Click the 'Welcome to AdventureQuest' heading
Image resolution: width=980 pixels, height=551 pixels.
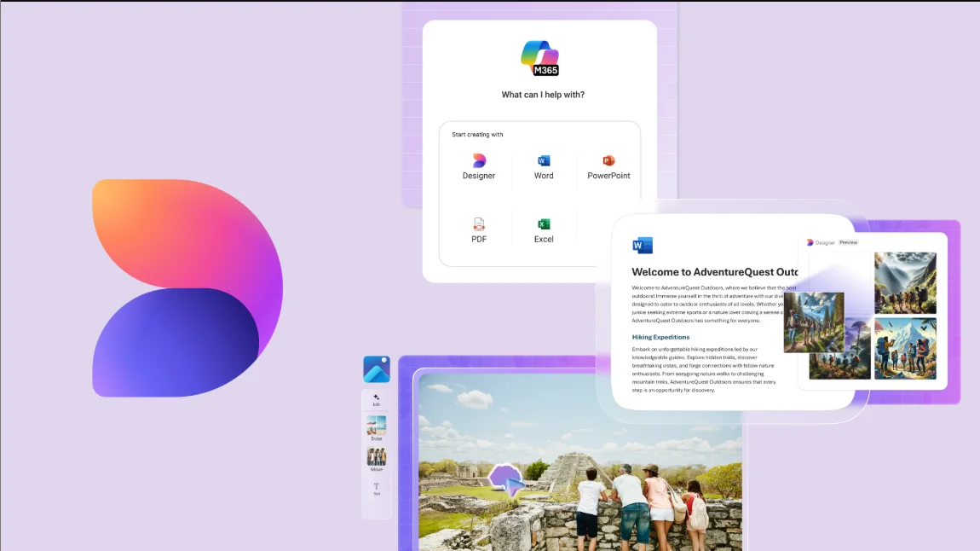pyautogui.click(x=714, y=272)
